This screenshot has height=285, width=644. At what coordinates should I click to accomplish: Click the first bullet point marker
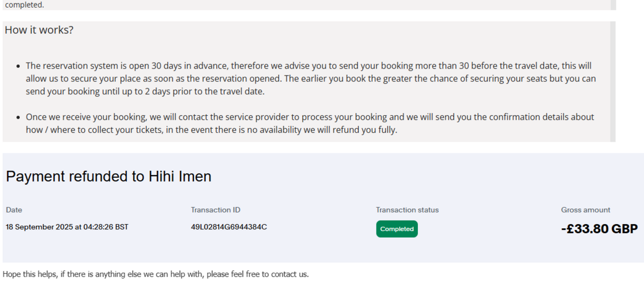point(19,66)
